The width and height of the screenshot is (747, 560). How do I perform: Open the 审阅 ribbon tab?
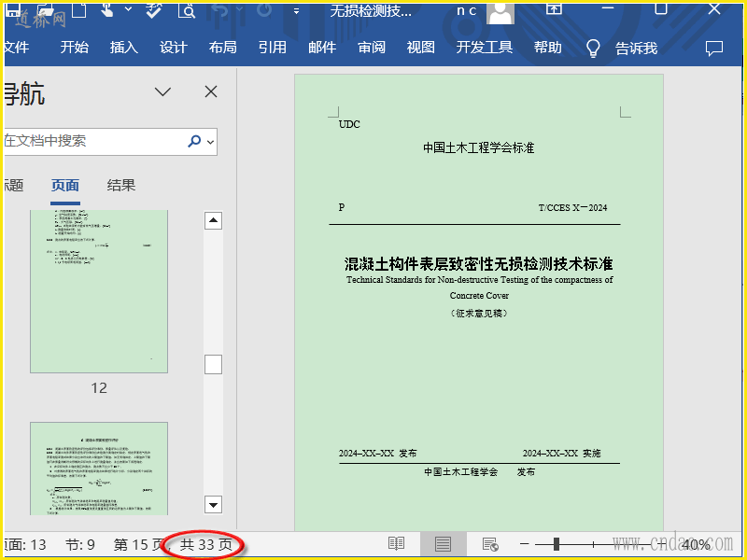(x=372, y=48)
